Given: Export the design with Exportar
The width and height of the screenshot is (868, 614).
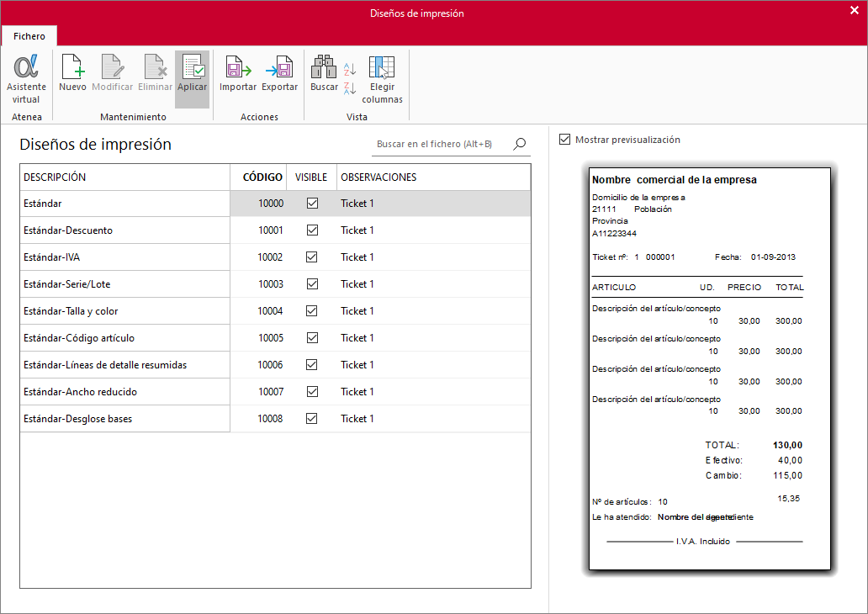Looking at the screenshot, I should (x=279, y=73).
